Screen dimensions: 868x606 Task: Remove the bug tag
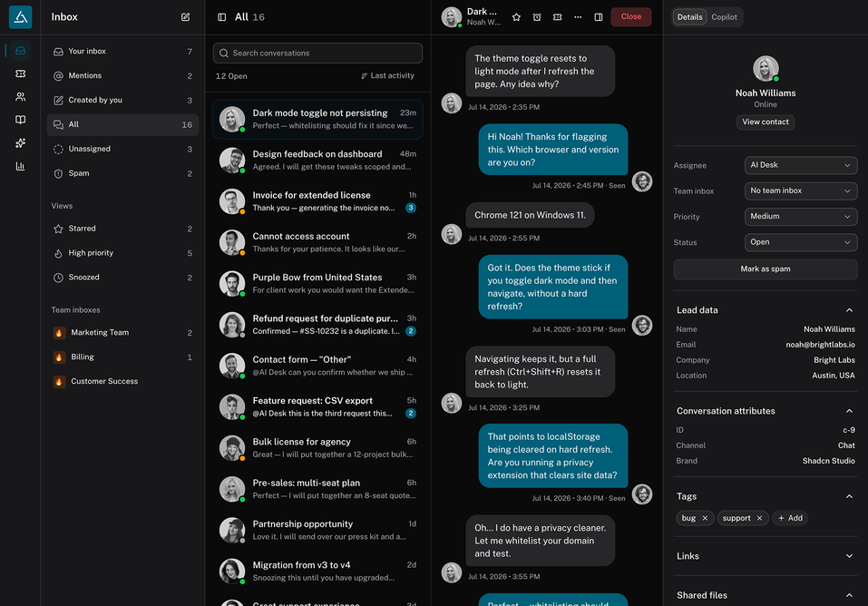coord(705,518)
